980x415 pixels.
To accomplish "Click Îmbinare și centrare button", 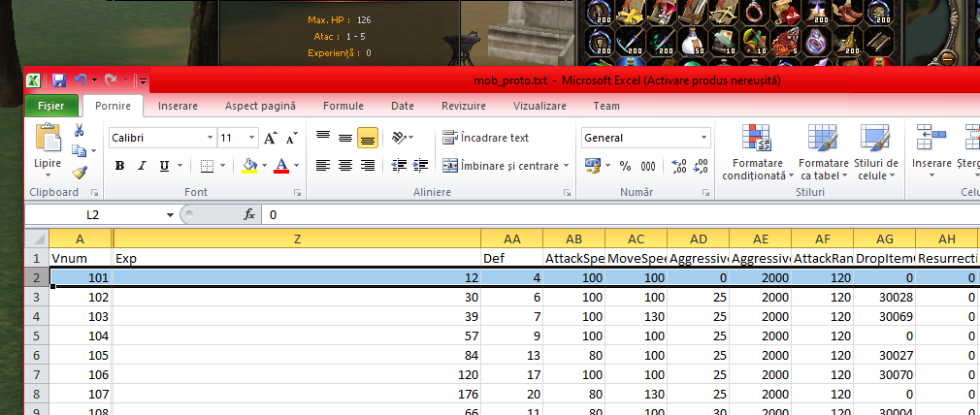I will coord(501,166).
